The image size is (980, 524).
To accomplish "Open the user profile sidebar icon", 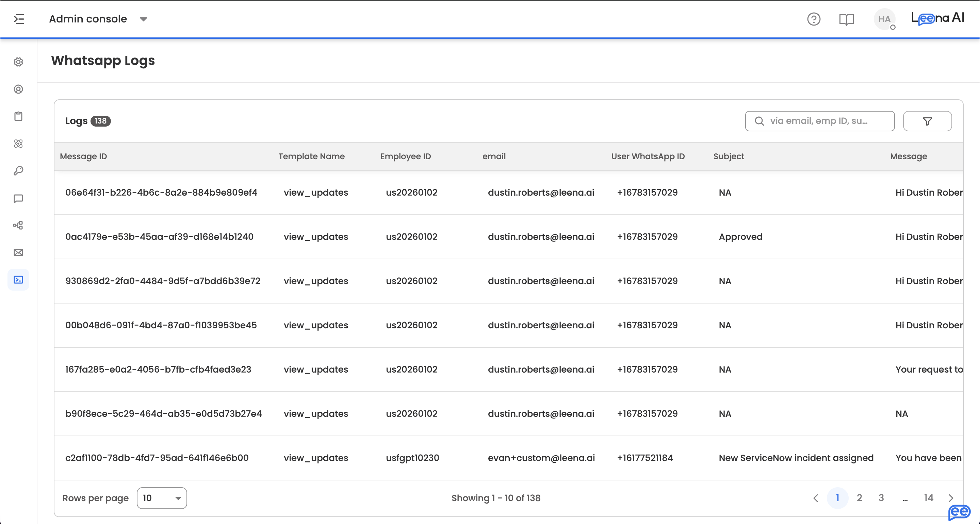I will pos(18,89).
